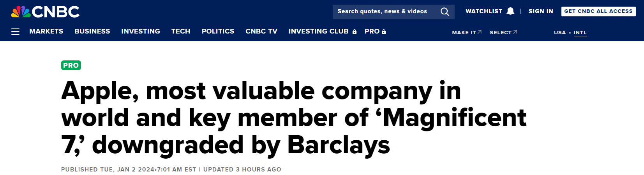Click the lock icon beside PRO
The width and height of the screenshot is (644, 175).
coord(384,32)
